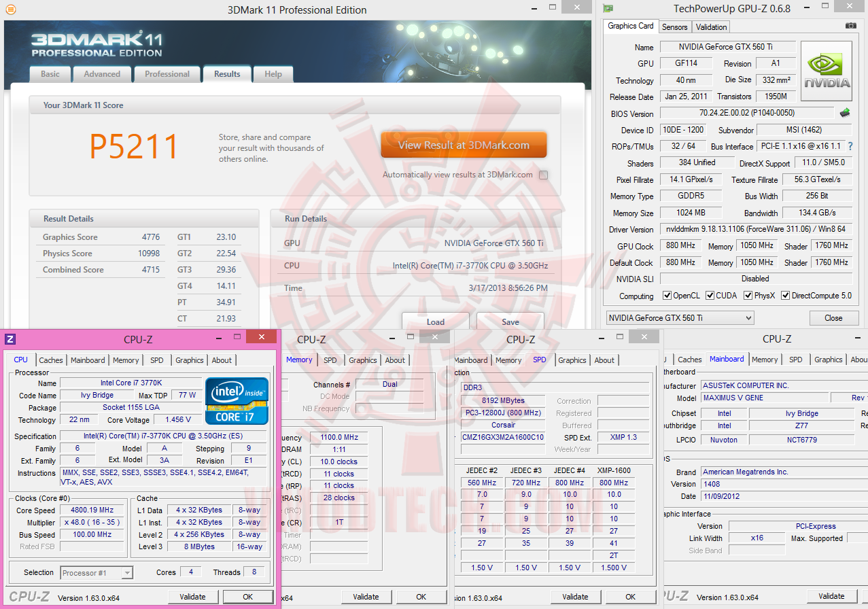868x609 pixels.
Task: Switch to the Basic tab in 3DMark
Action: [x=50, y=74]
